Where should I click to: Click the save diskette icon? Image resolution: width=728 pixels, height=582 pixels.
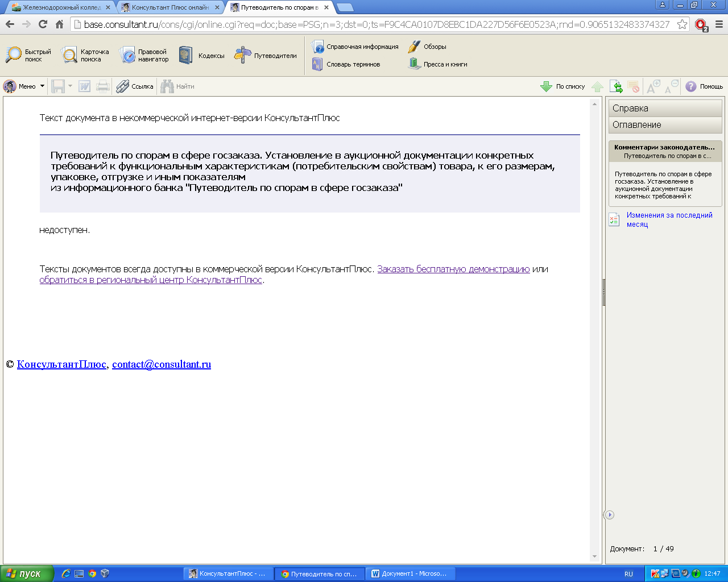(58, 86)
